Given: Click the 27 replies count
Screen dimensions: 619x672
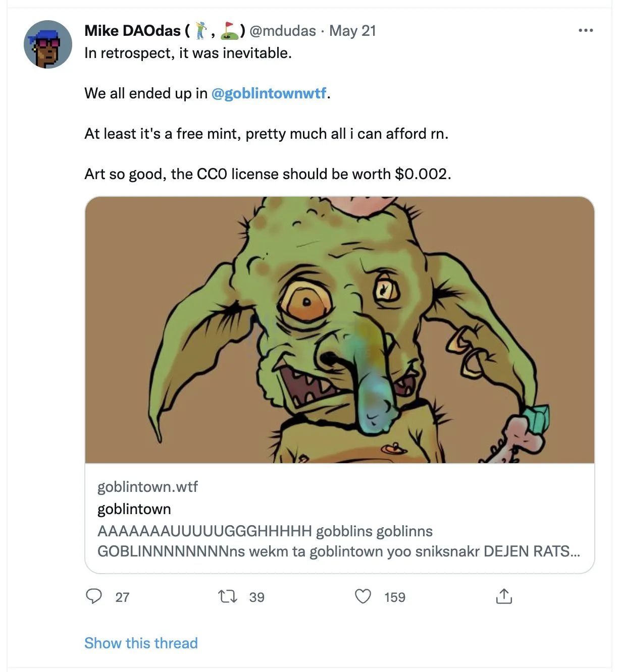Looking at the screenshot, I should pyautogui.click(x=122, y=597).
